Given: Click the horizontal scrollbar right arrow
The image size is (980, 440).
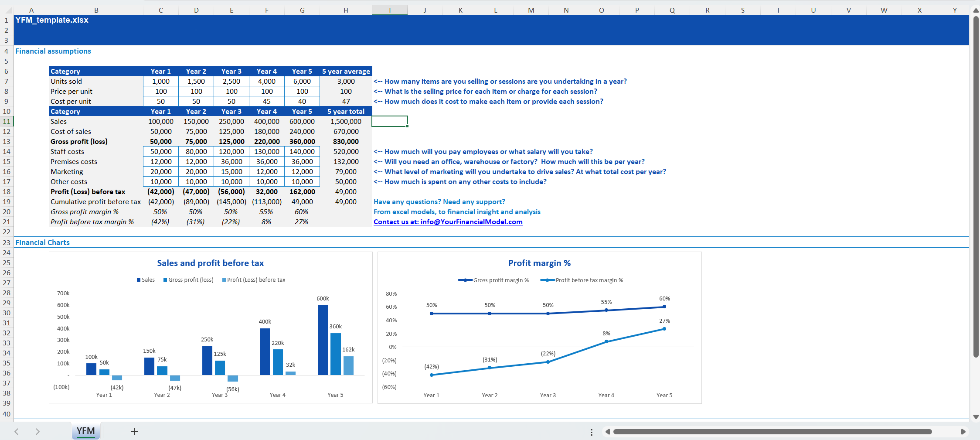Looking at the screenshot, I should tap(963, 432).
